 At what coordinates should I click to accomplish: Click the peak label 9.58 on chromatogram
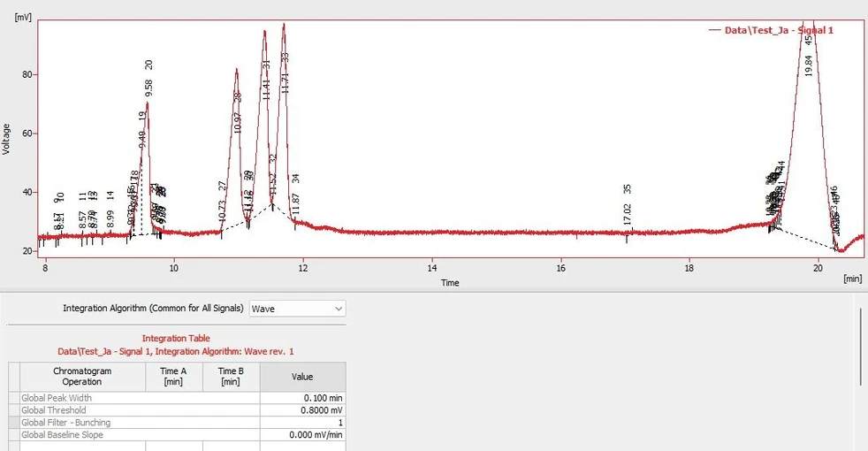tap(148, 88)
